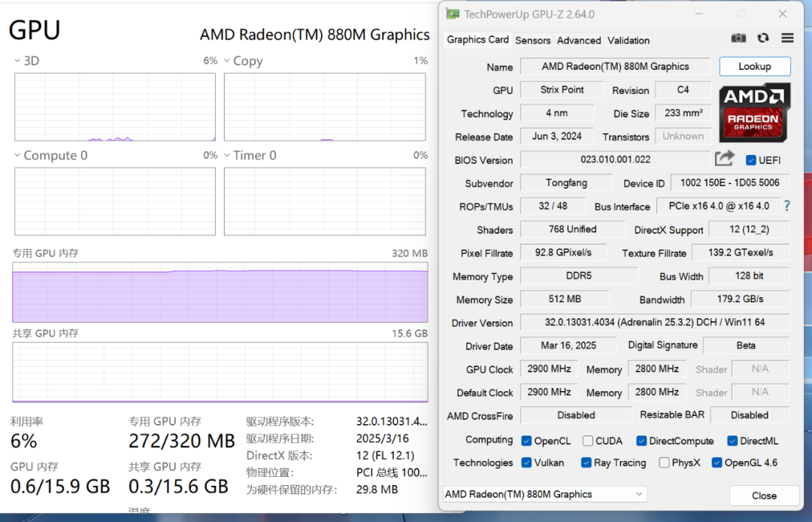Viewport: 812px width, 522px height.
Task: Switch to the Sensors tab
Action: click(x=533, y=41)
